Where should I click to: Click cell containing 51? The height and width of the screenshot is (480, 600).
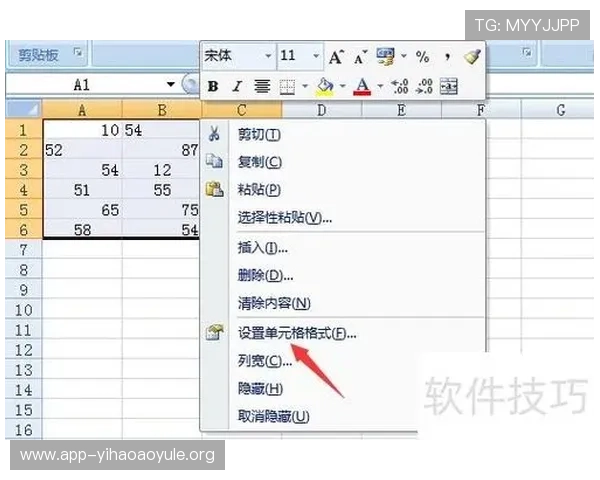[x=83, y=190]
